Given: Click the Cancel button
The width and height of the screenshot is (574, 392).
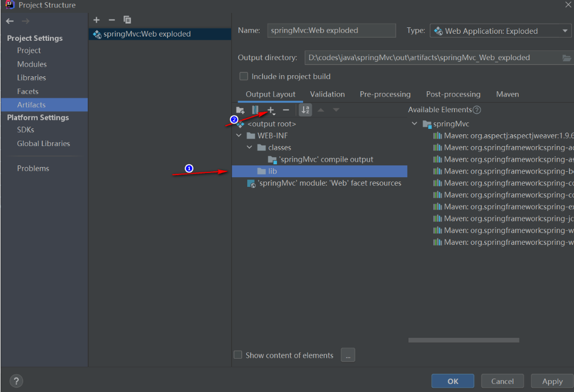Looking at the screenshot, I should 502,381.
